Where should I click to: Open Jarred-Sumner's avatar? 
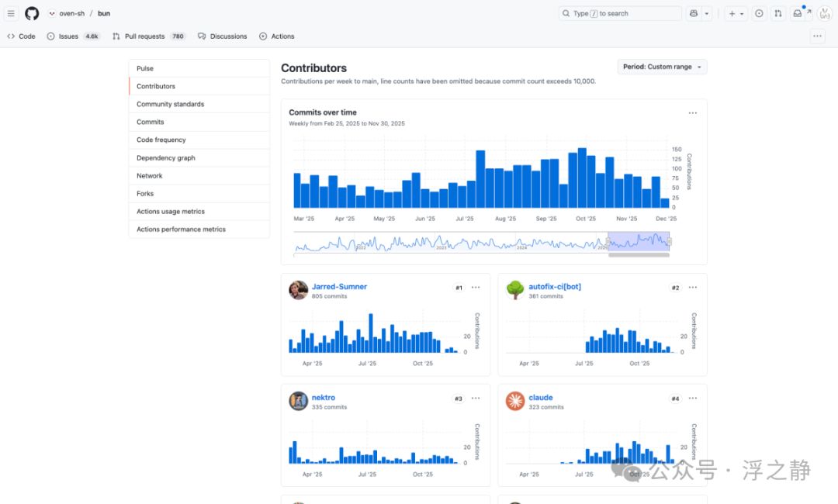point(298,290)
